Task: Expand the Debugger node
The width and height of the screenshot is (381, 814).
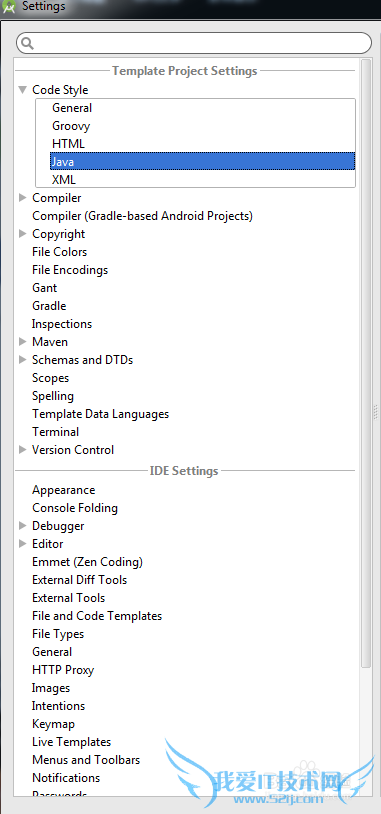Action: click(x=22, y=526)
